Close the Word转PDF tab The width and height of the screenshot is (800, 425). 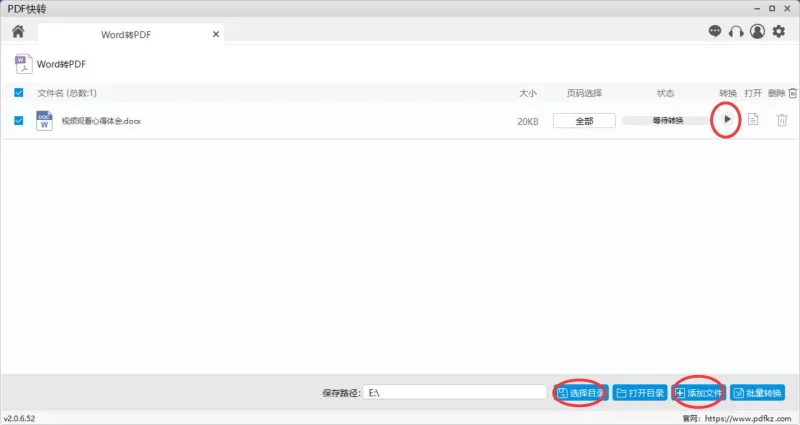(216, 34)
